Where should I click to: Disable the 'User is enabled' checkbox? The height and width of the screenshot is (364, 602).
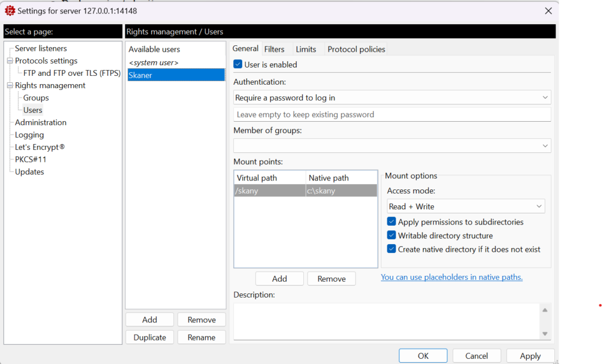coord(238,65)
